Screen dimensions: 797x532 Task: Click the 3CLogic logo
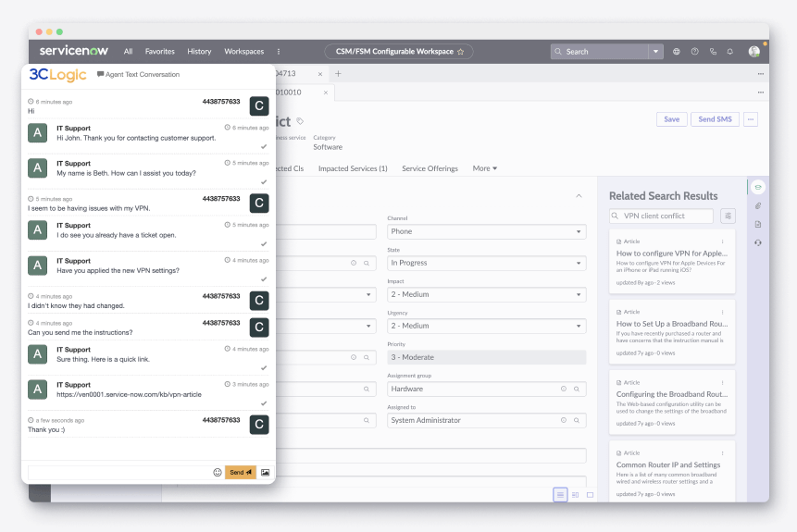(x=57, y=75)
